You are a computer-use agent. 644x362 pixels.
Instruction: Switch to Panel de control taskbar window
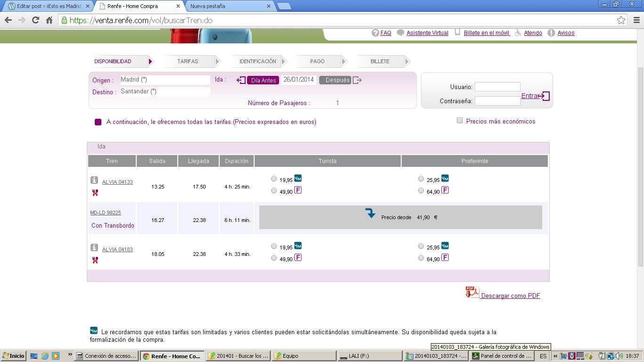tap(503, 356)
